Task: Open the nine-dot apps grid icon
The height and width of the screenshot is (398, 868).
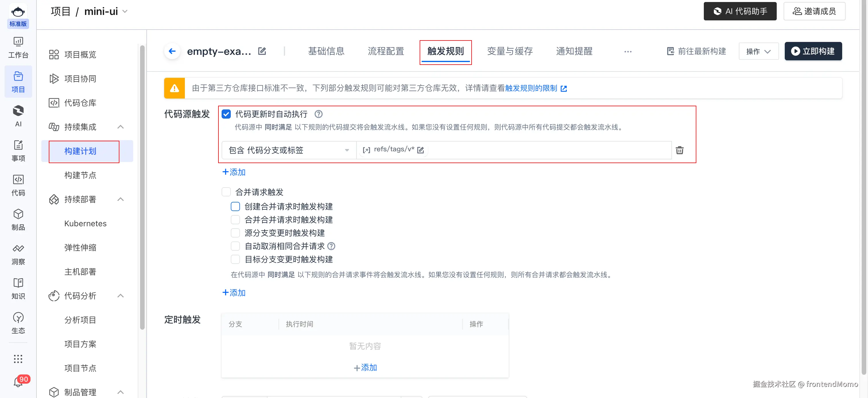Action: pos(18,359)
